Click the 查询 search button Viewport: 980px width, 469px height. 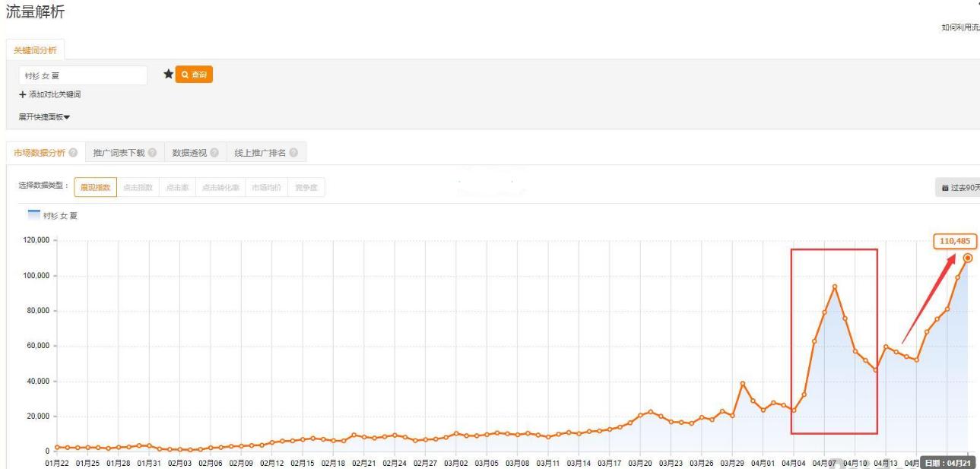pyautogui.click(x=194, y=74)
